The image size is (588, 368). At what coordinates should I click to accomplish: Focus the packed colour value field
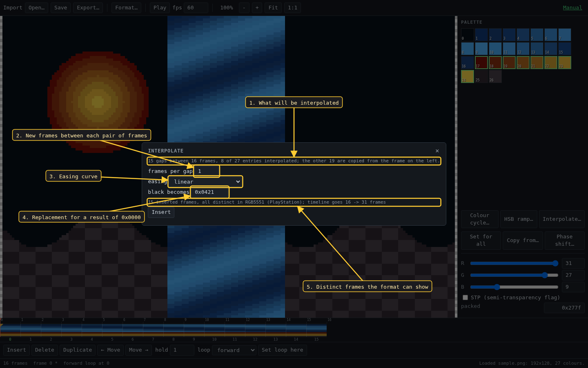click(x=564, y=308)
